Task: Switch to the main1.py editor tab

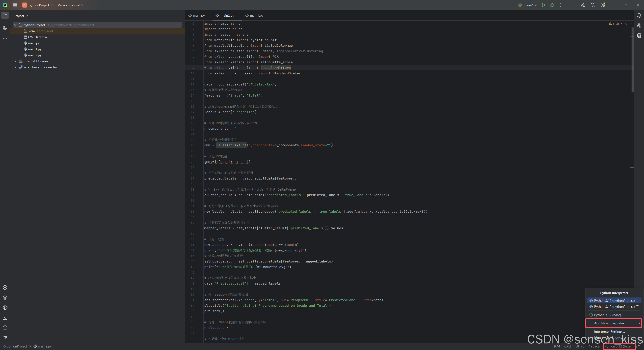Action: tap(255, 15)
